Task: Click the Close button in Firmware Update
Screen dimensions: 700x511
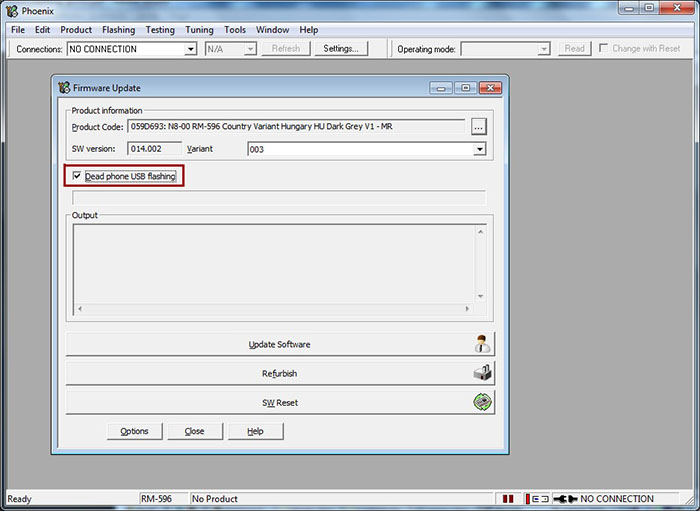Action: point(195,431)
